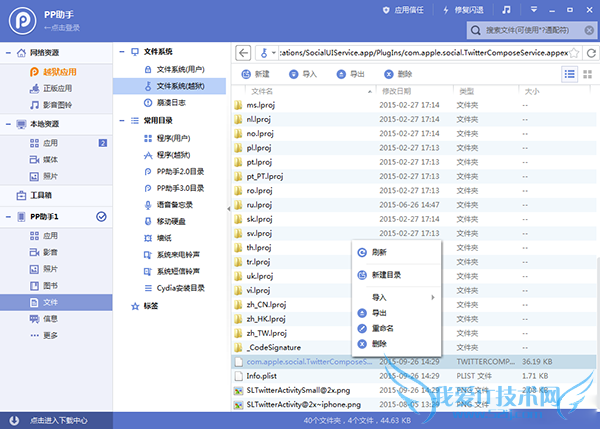Collapse the 本地资源 section
The image size is (600, 429).
coord(8,124)
